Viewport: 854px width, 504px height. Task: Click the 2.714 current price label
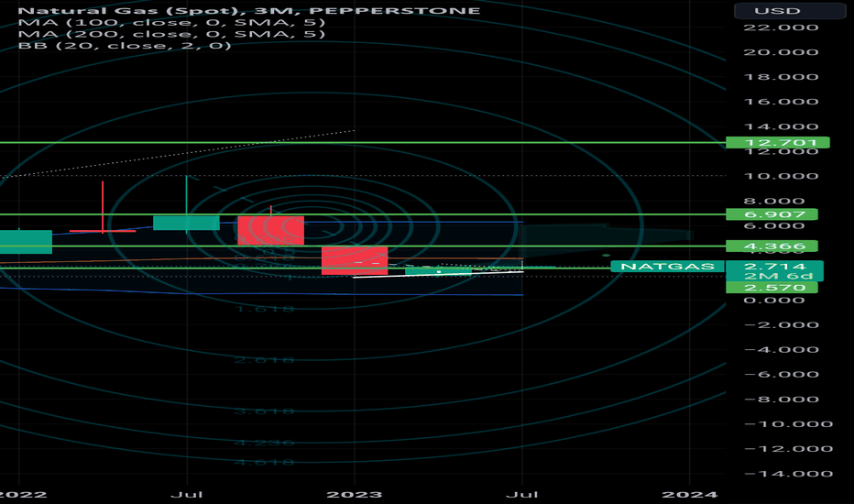click(774, 266)
